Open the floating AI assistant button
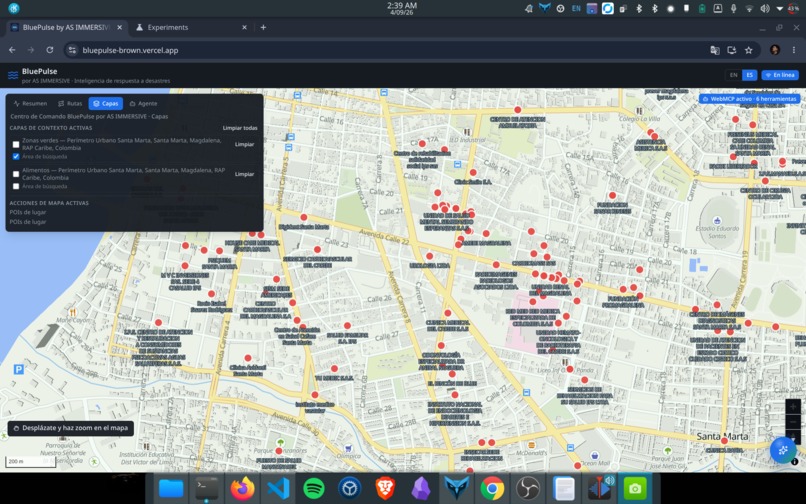 (783, 450)
